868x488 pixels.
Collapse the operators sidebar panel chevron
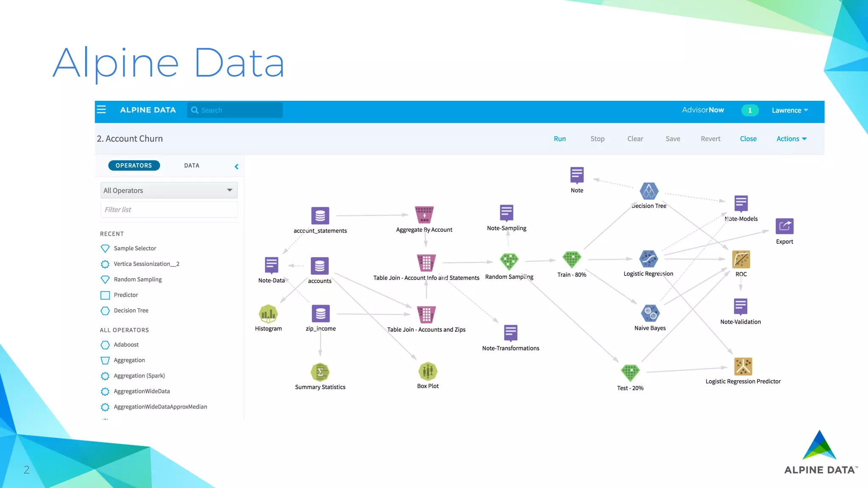point(236,166)
